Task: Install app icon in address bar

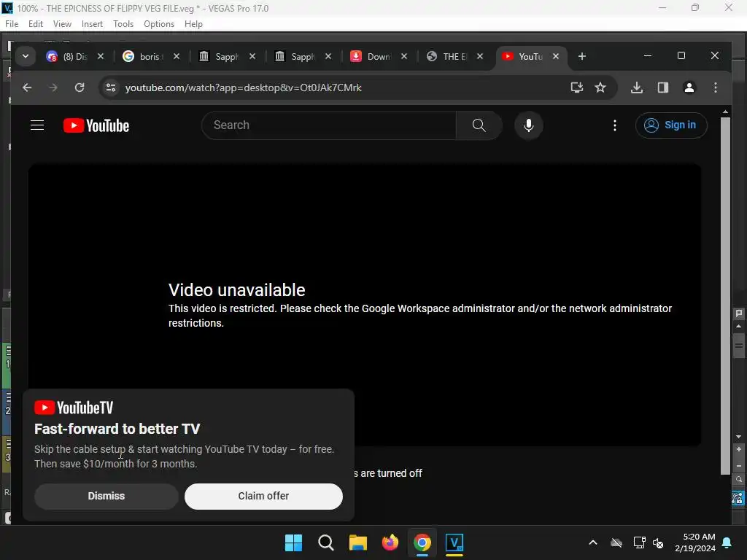Action: (576, 87)
